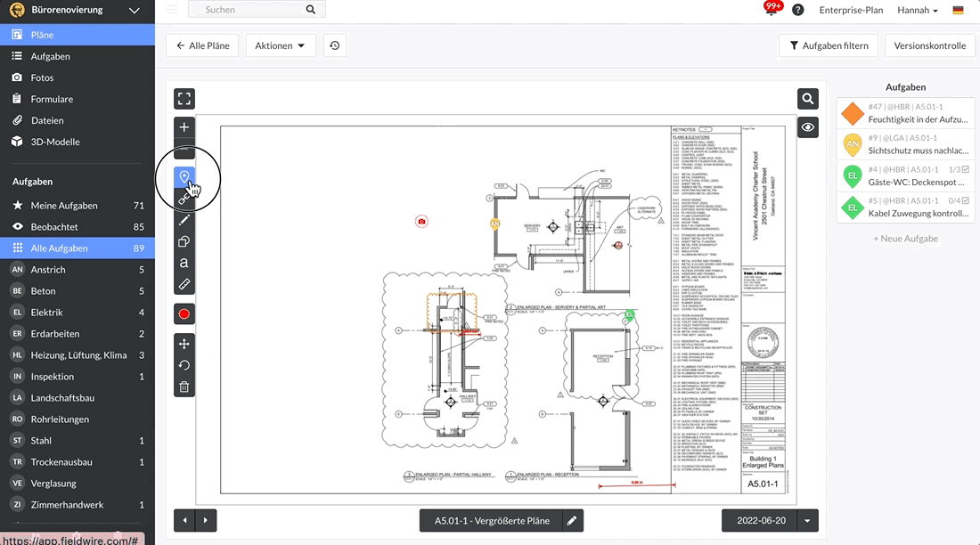Search within the plan with magnifier
980x545 pixels.
pyautogui.click(x=808, y=99)
